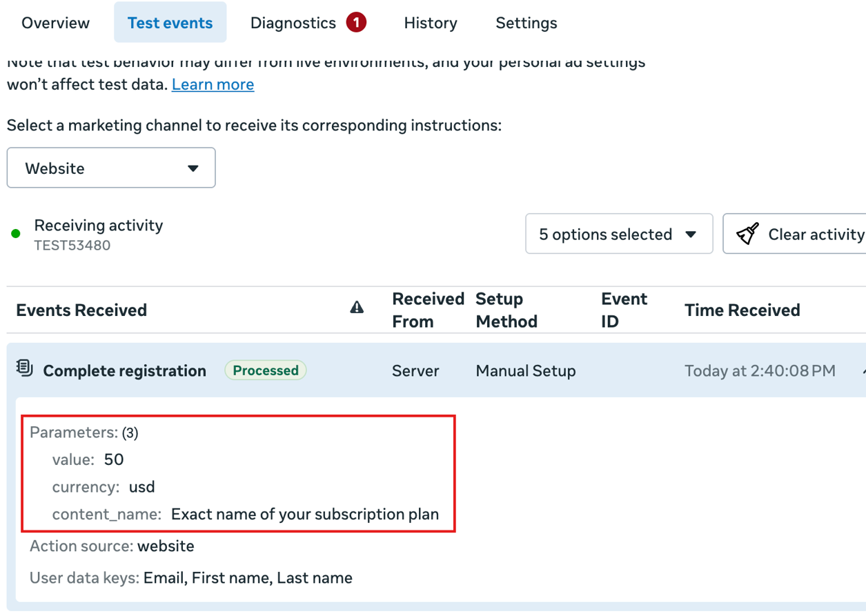Click the Today at 2:40:08 PM timestamp

[759, 371]
